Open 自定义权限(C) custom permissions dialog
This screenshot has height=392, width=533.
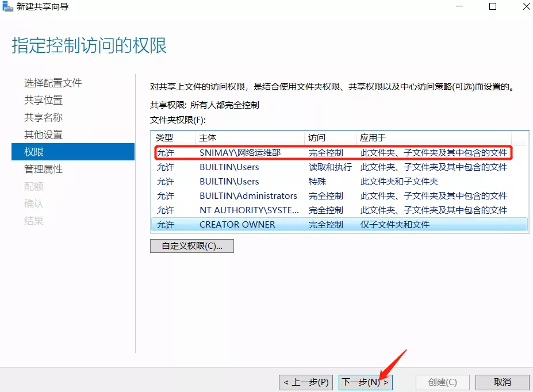191,246
